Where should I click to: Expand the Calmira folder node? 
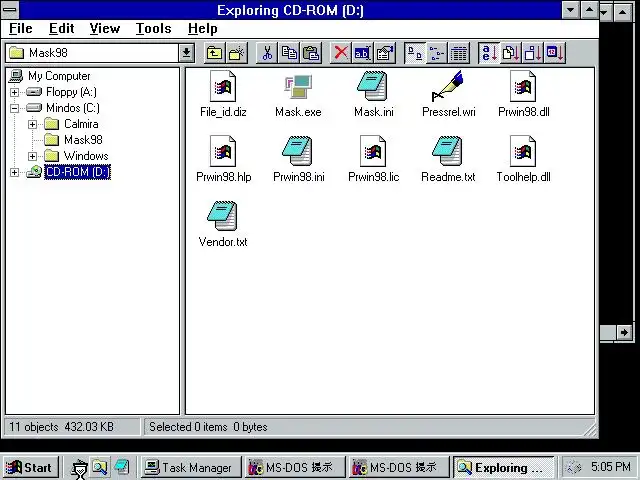tap(32, 124)
